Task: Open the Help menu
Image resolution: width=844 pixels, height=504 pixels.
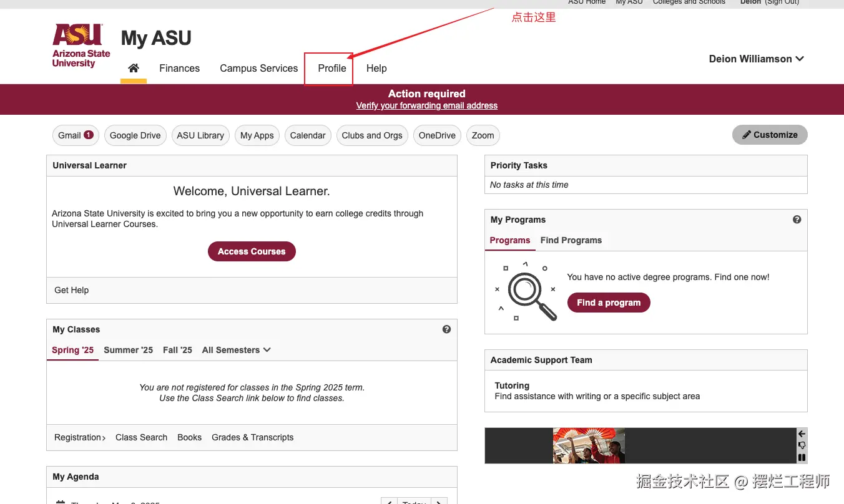Action: (376, 68)
